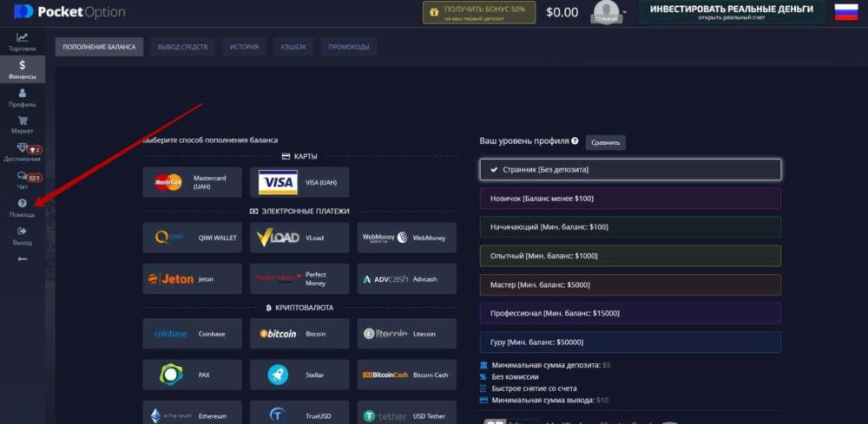Click Инвестировать реальные деньги button
Image resolution: width=868 pixels, height=424 pixels.
click(732, 12)
